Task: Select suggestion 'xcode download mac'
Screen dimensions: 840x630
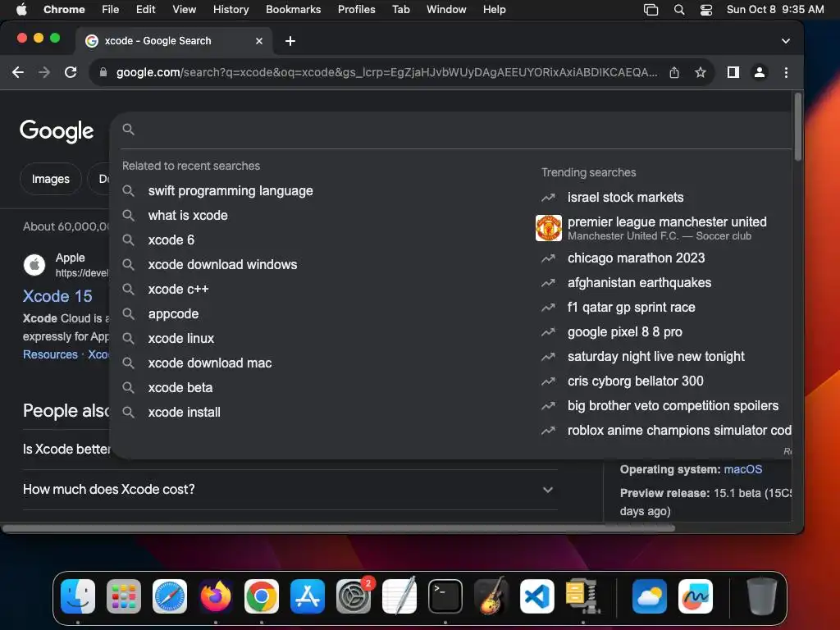Action: (209, 363)
